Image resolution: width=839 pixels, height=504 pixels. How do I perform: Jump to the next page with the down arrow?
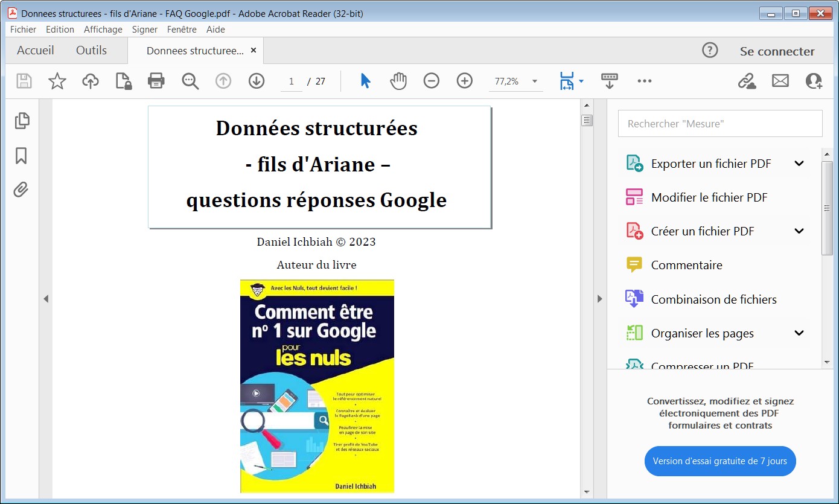click(x=256, y=81)
